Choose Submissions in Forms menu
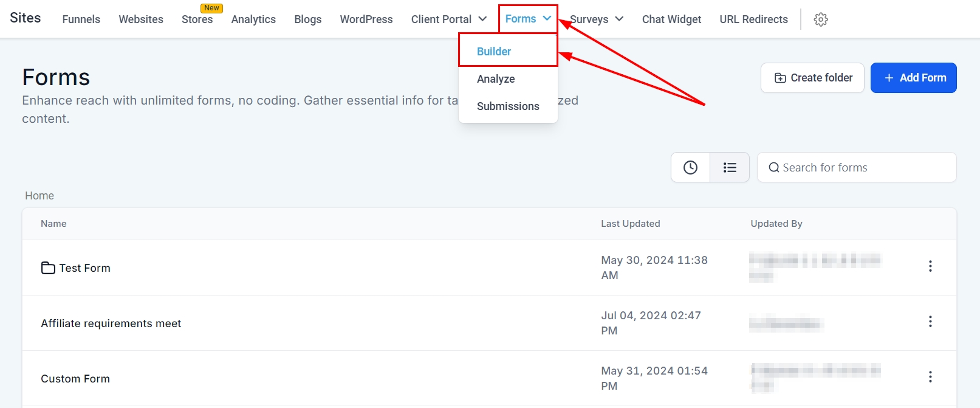The height and width of the screenshot is (408, 980). pos(508,106)
